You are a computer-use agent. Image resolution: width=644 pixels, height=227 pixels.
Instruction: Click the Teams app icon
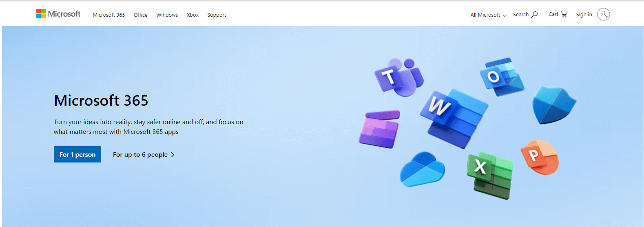tap(399, 77)
